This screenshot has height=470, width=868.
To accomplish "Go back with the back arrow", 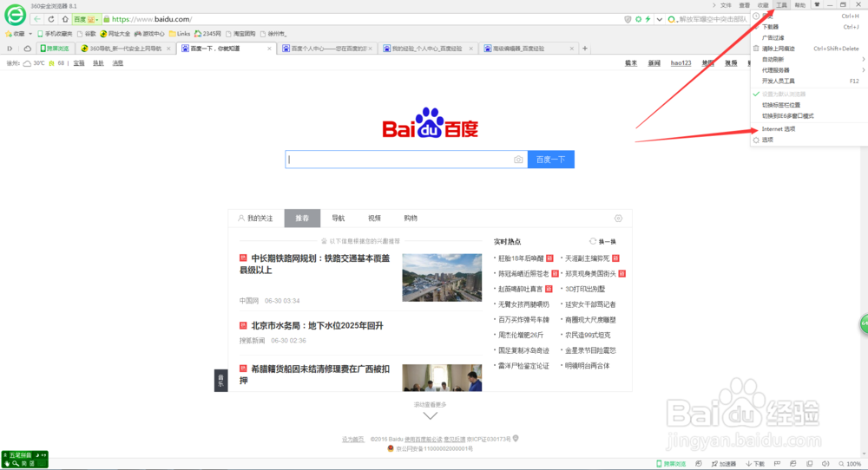I will coord(37,19).
